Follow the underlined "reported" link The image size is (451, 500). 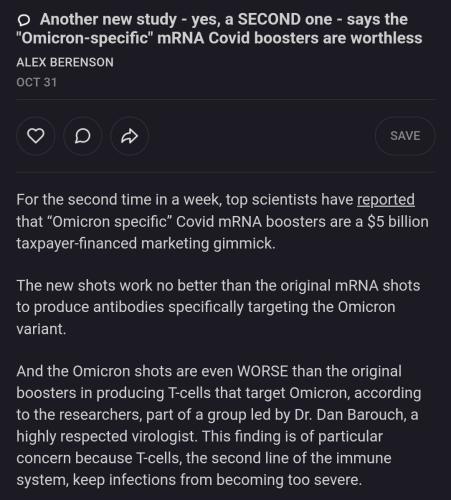pyautogui.click(x=386, y=200)
